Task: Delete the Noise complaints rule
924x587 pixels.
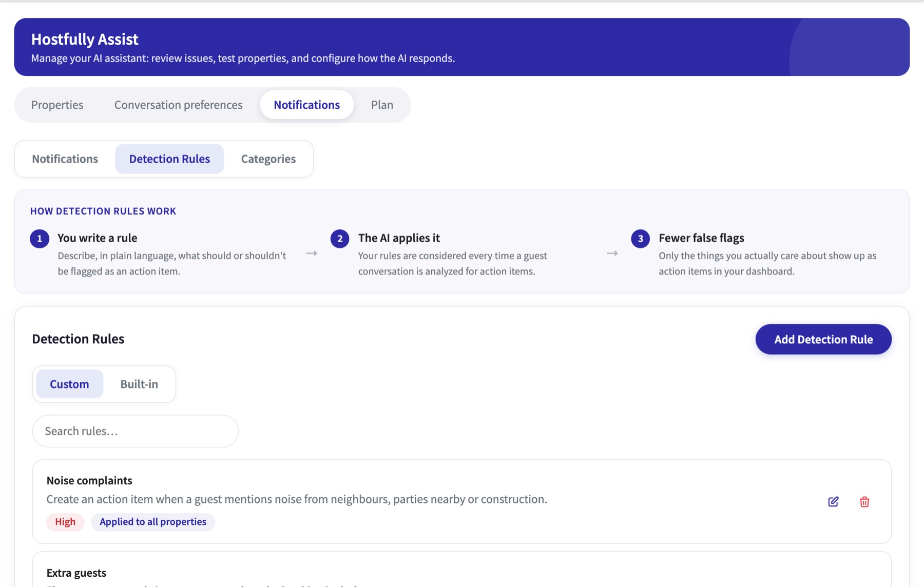Action: tap(864, 501)
